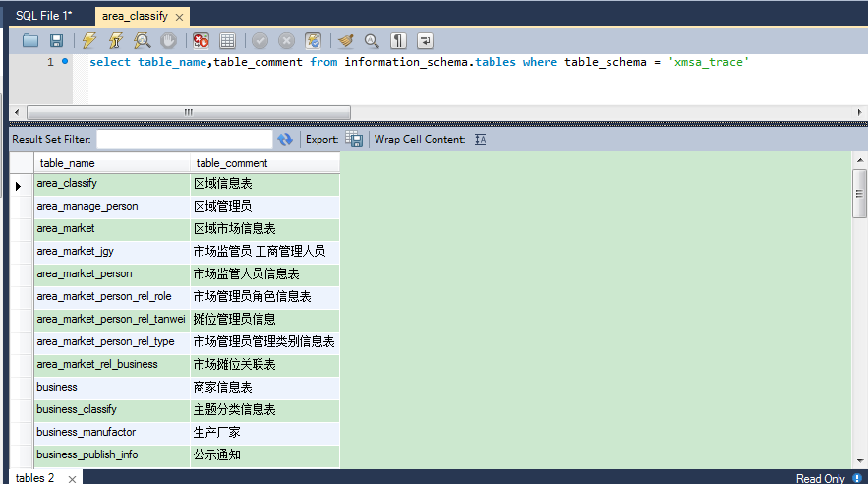Screen dimensions: 868x484
Task: Select the business table_name cell
Action: coord(112,388)
